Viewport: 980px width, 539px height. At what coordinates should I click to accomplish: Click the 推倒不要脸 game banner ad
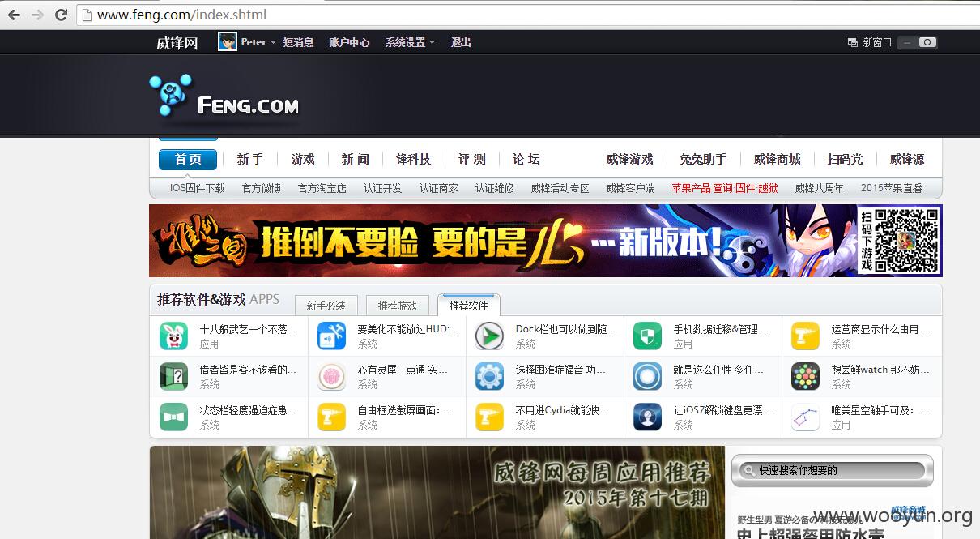[x=546, y=241]
